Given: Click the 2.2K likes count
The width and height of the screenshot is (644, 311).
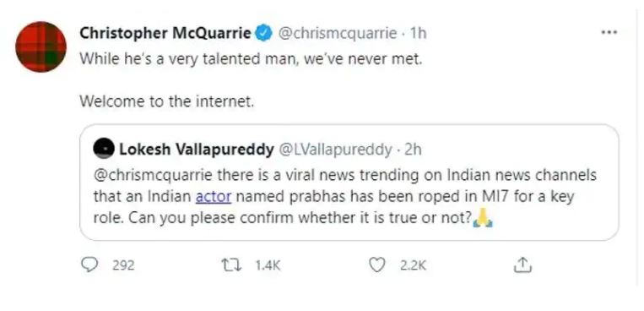Looking at the screenshot, I should point(414,265).
